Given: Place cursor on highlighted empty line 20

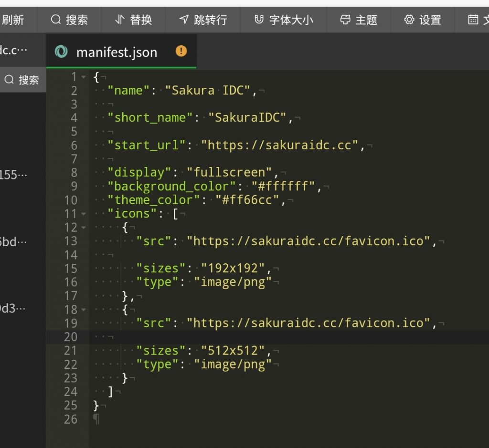Looking at the screenshot, I should tap(239, 337).
